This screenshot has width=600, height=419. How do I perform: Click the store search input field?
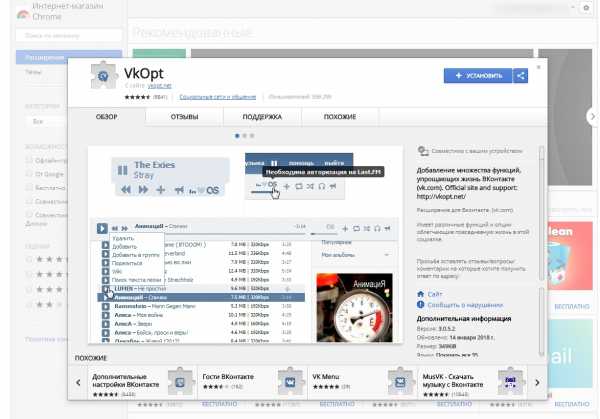(x=69, y=36)
